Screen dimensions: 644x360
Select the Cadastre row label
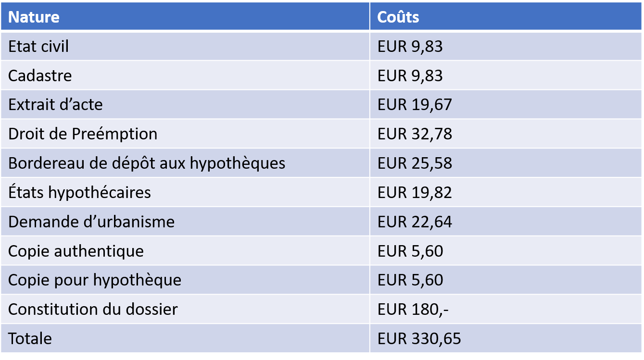(x=185, y=75)
